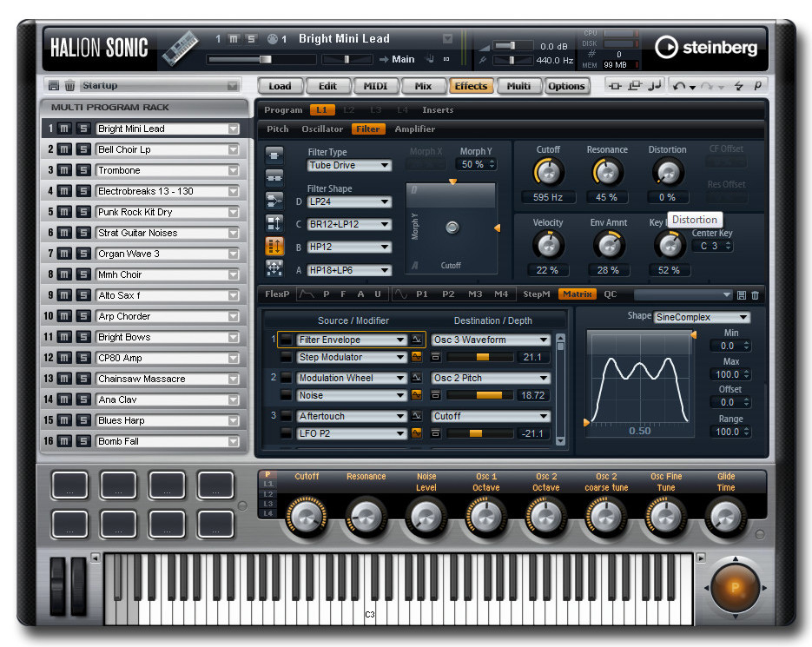
Task: Click the save multi program disk icon
Action: (x=54, y=85)
